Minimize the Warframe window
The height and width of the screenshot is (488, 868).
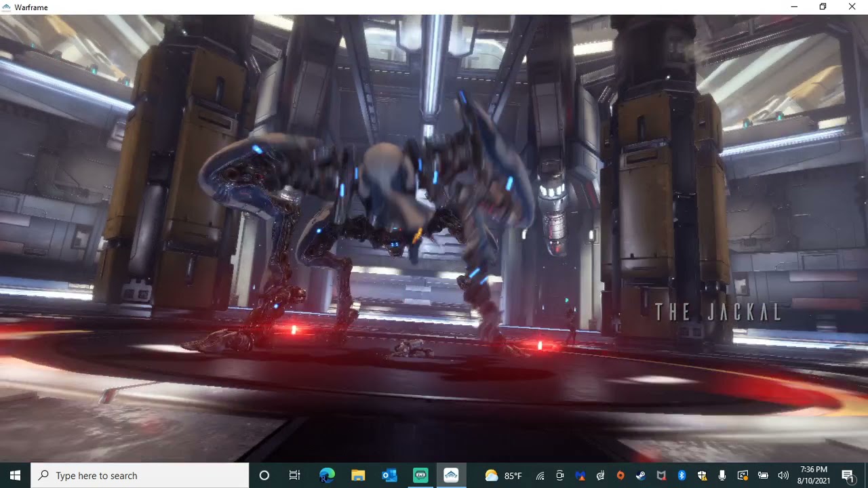[793, 7]
